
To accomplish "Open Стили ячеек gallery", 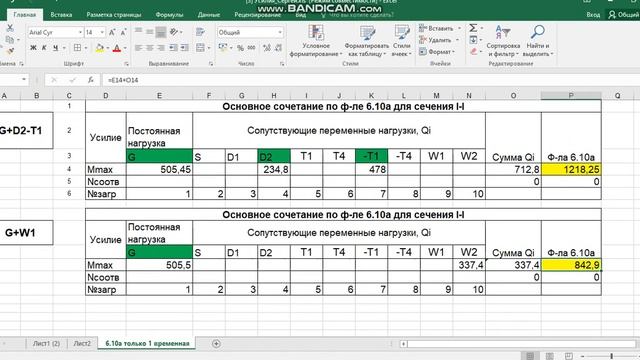I will coord(402,41).
